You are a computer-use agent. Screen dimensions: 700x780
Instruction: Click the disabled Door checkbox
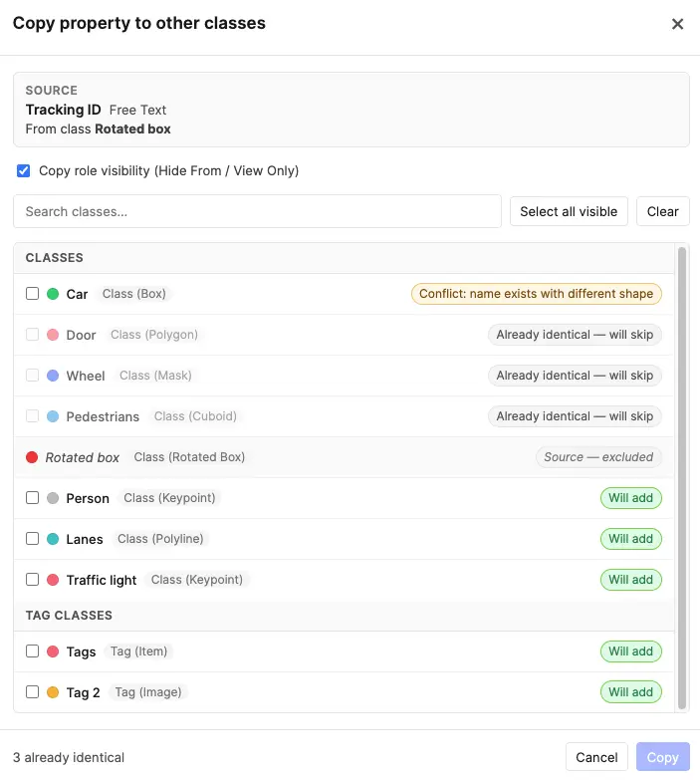[32, 335]
